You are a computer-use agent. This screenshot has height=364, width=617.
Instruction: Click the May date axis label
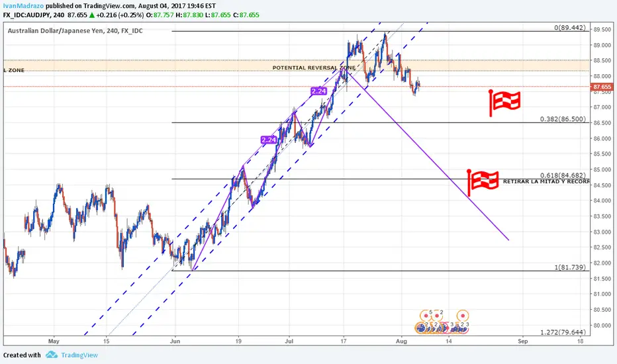(54, 341)
